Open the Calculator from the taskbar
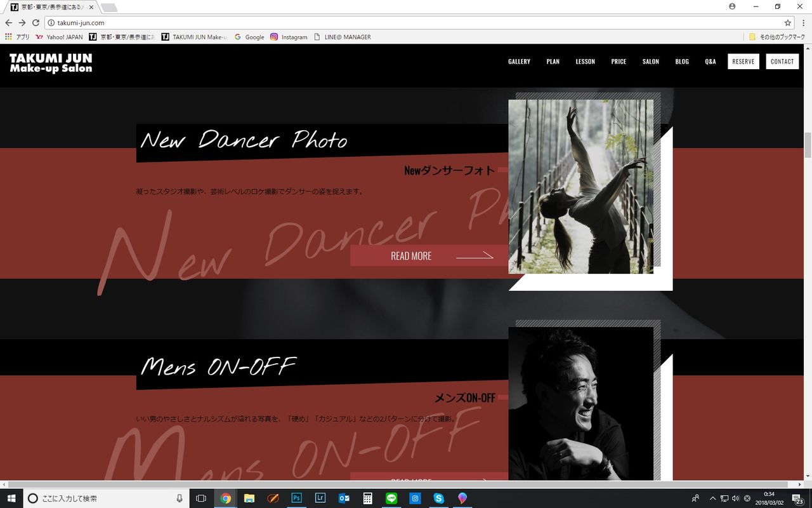 (368, 498)
